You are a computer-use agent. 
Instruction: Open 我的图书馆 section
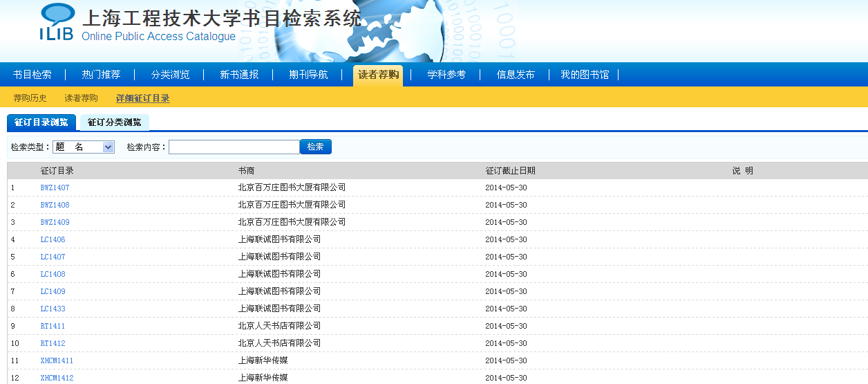(585, 75)
